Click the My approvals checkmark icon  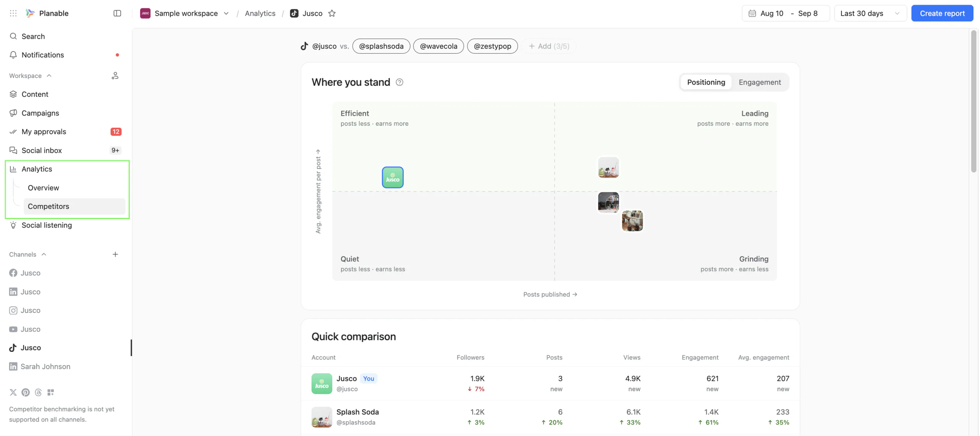13,132
